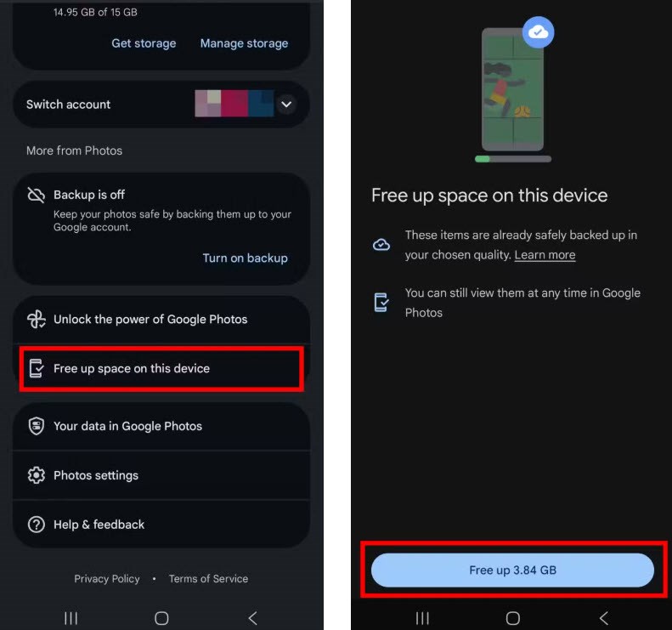Image resolution: width=672 pixels, height=630 pixels.
Task: Select the account avatars thumbnail
Action: [234, 104]
